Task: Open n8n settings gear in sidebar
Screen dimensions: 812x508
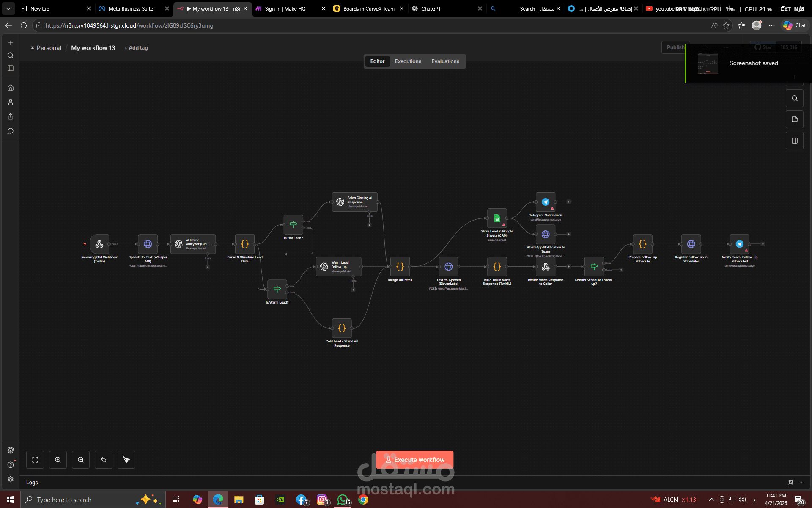Action: 11,479
